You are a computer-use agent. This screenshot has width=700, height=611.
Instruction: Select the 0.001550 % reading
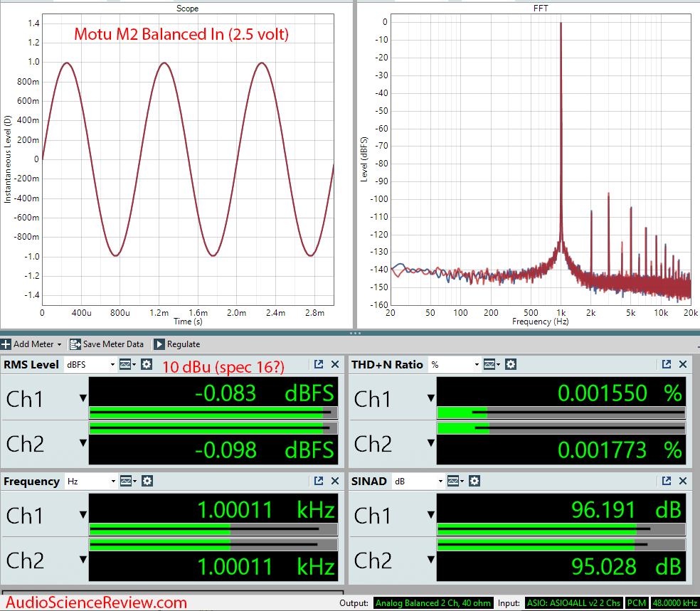(x=620, y=393)
